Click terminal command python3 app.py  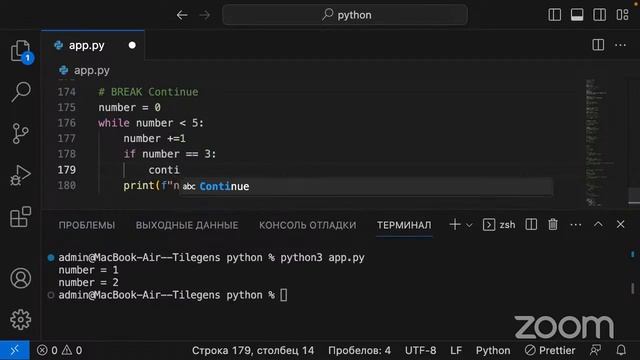point(322,258)
